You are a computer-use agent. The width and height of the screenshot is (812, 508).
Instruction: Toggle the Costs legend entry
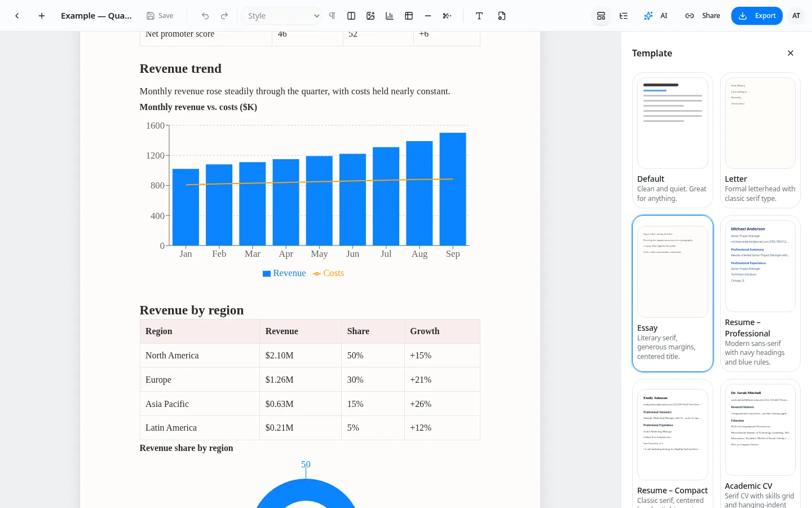[x=329, y=273]
